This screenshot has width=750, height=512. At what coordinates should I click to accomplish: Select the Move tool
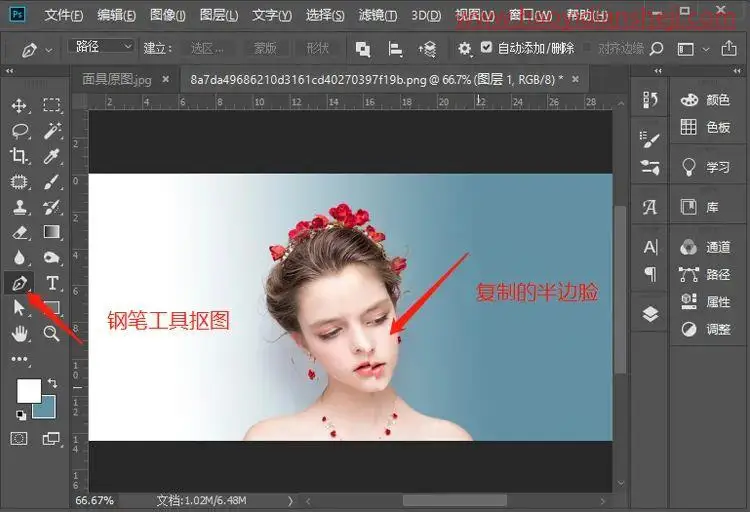pos(19,105)
